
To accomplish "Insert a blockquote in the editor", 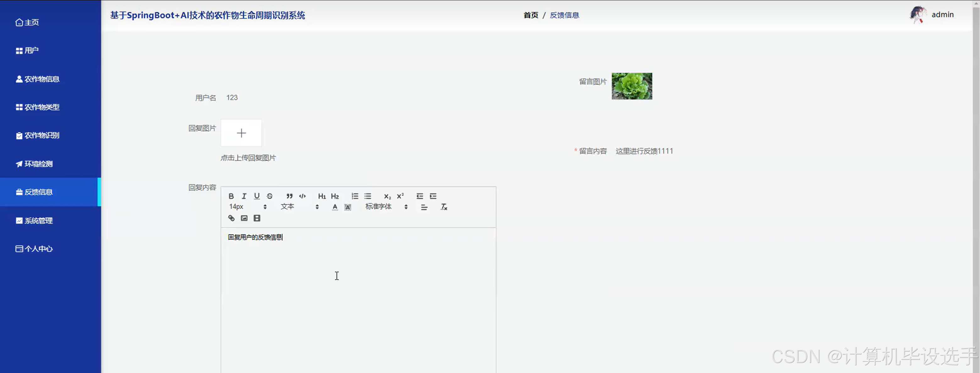I will coord(289,196).
